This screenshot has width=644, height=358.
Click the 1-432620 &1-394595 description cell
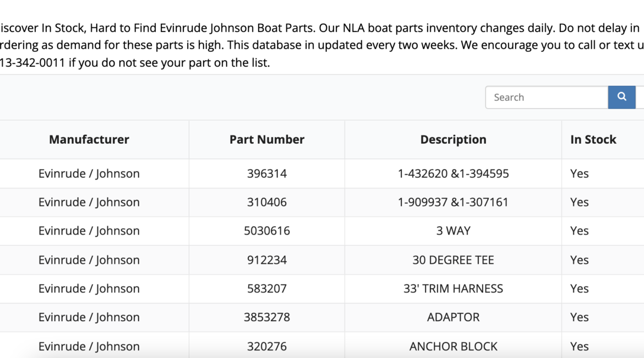click(x=453, y=173)
